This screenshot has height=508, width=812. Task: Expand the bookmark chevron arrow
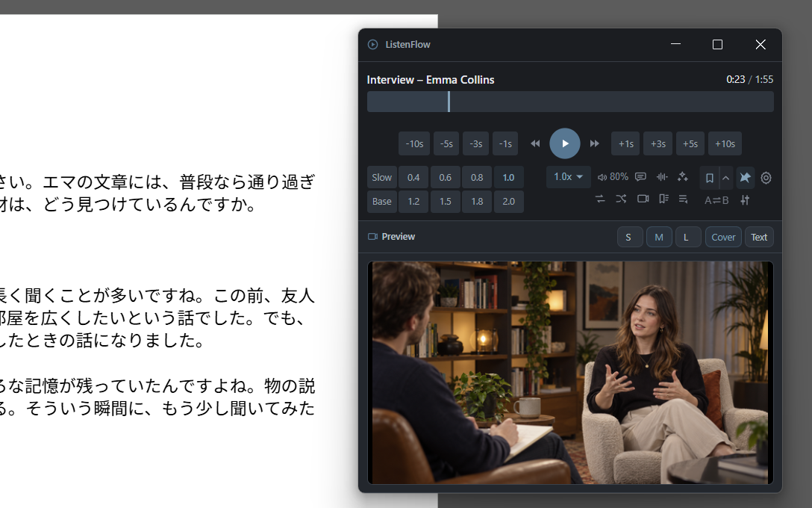[726, 178]
